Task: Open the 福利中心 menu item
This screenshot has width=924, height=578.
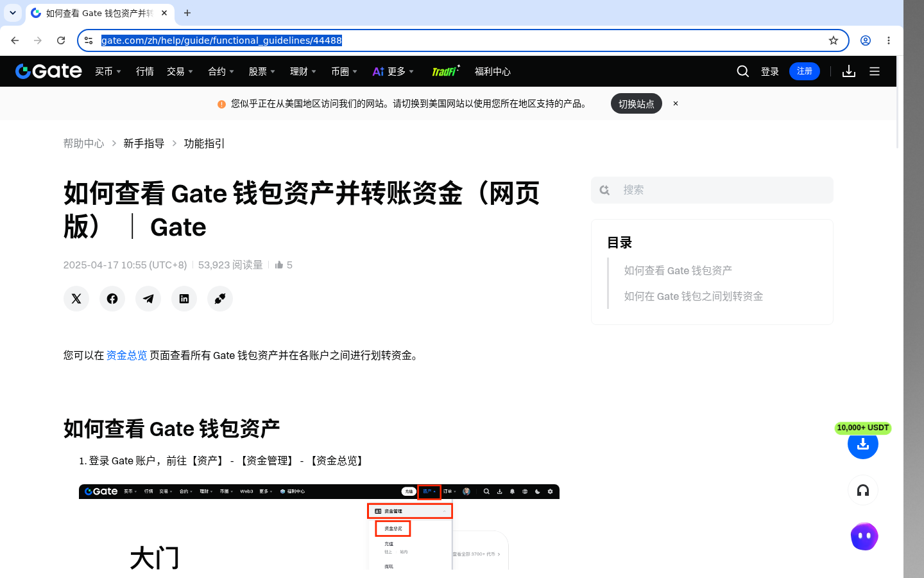Action: click(x=493, y=71)
